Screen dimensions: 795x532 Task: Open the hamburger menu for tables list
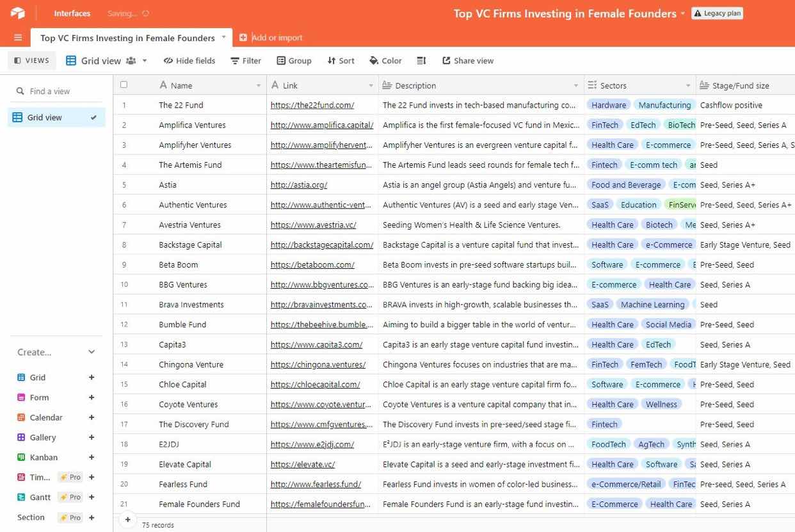pos(17,38)
